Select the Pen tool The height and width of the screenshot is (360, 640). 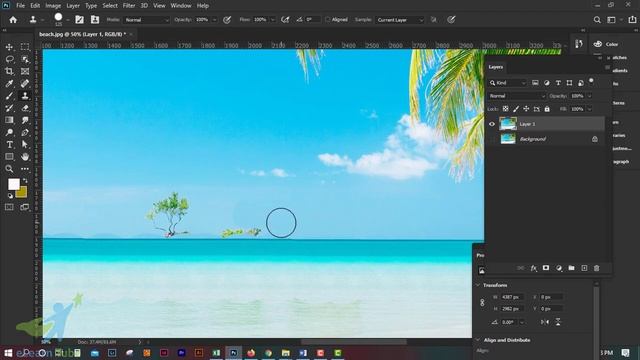pos(25,132)
